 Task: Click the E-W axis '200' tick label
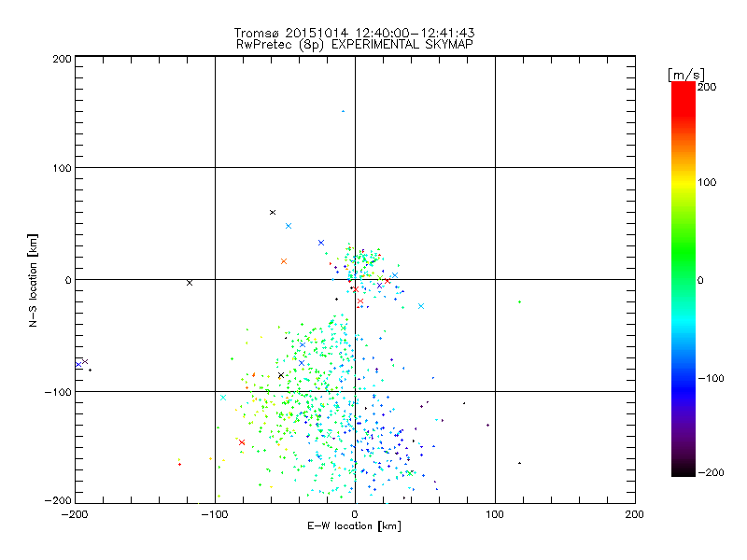(x=634, y=514)
